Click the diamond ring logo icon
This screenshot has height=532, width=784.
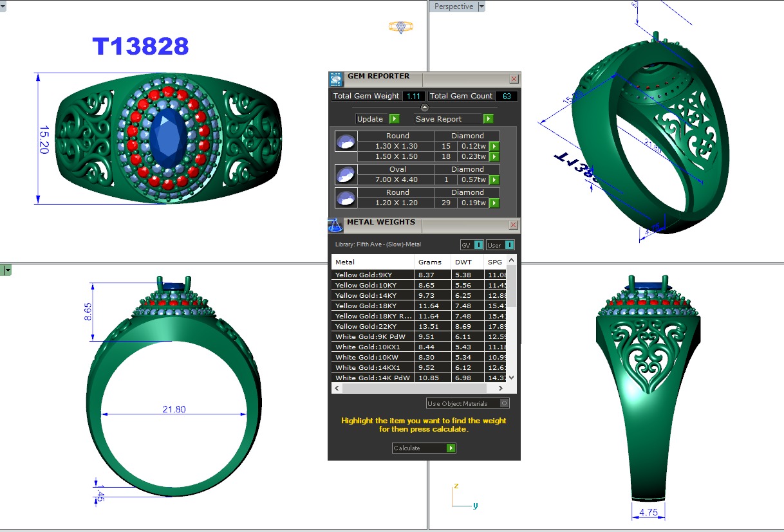[400, 27]
